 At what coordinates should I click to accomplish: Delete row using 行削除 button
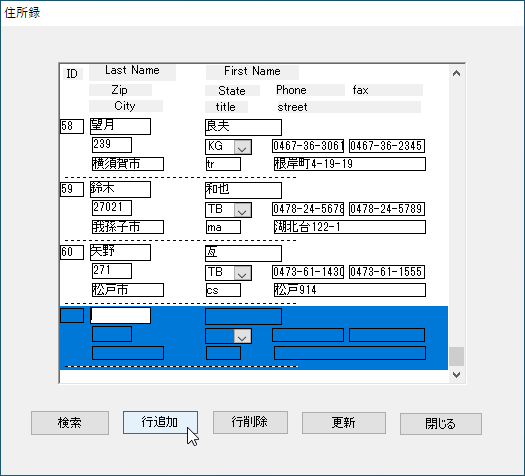(x=250, y=422)
